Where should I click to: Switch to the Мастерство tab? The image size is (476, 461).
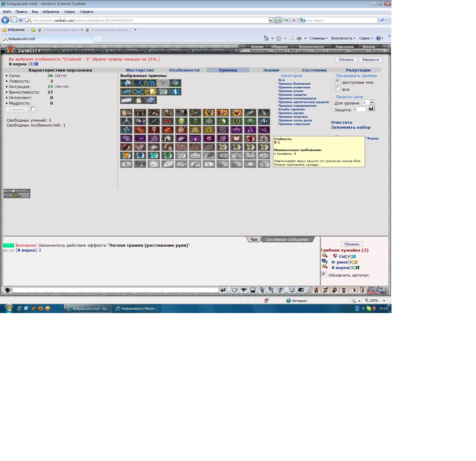pyautogui.click(x=140, y=70)
